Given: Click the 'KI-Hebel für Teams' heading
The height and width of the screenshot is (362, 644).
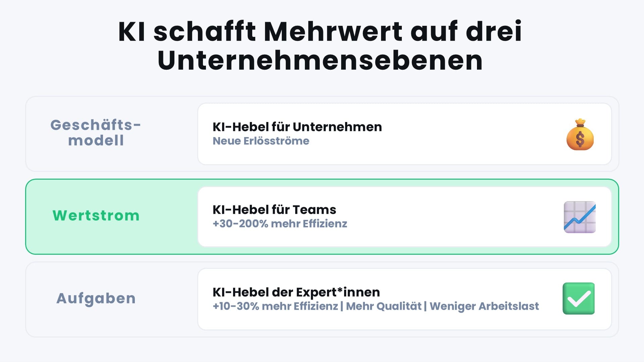Looking at the screenshot, I should 274,209.
